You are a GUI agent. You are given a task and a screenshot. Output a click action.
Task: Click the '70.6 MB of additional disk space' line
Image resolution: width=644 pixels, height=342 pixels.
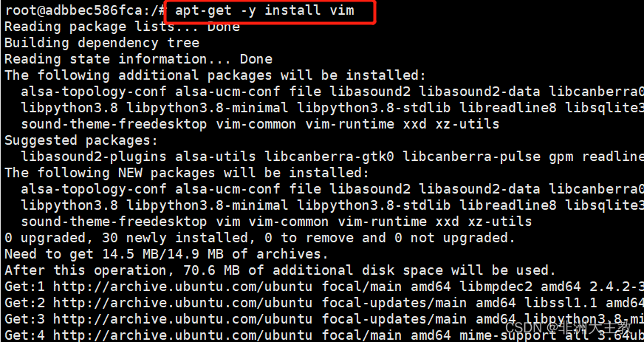(x=280, y=270)
